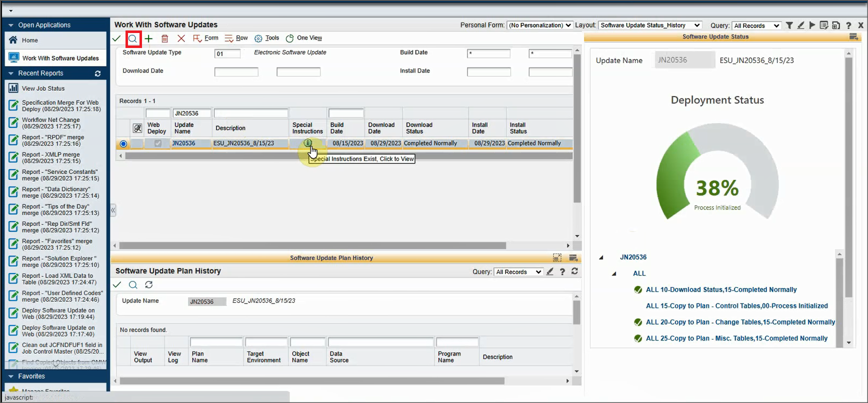Click the grid customize icon in the header row
This screenshot has height=403, width=868.
coord(137,128)
